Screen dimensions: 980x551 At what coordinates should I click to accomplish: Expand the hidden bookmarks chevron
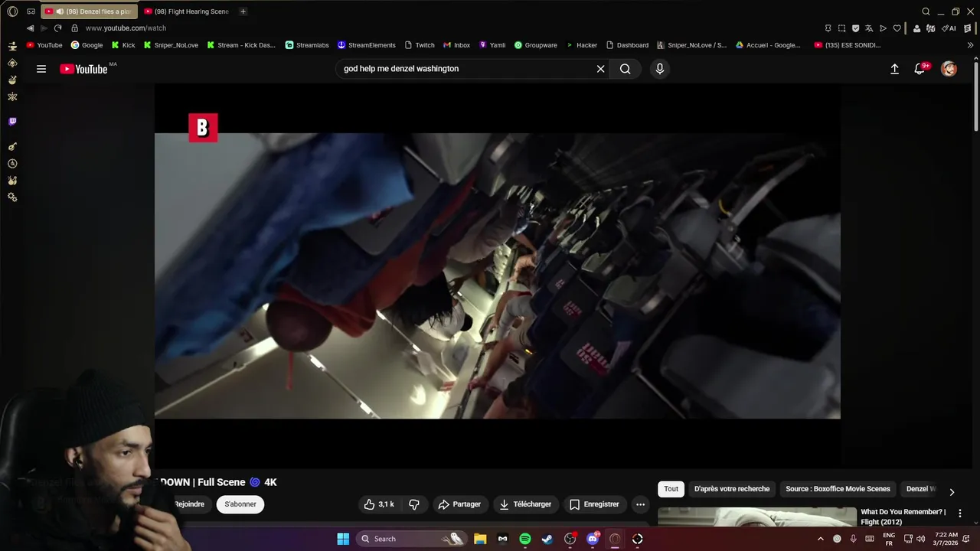coord(971,45)
